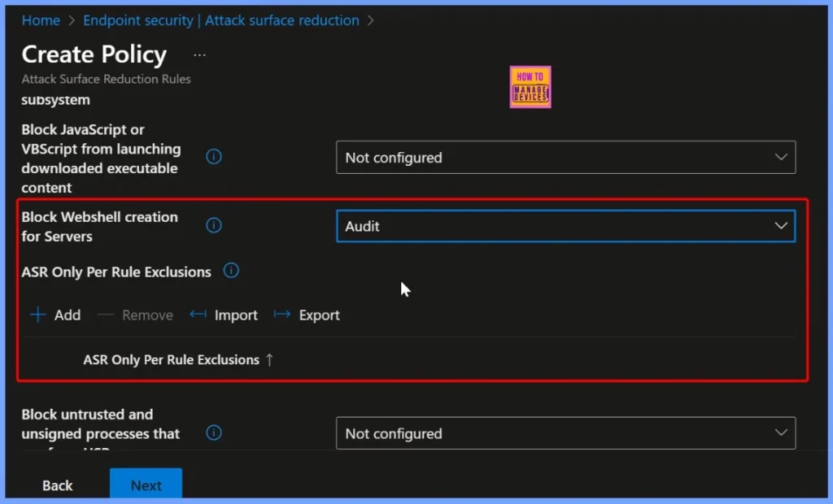Click the Add exclusion plus icon
The width and height of the screenshot is (833, 504).
pos(38,315)
